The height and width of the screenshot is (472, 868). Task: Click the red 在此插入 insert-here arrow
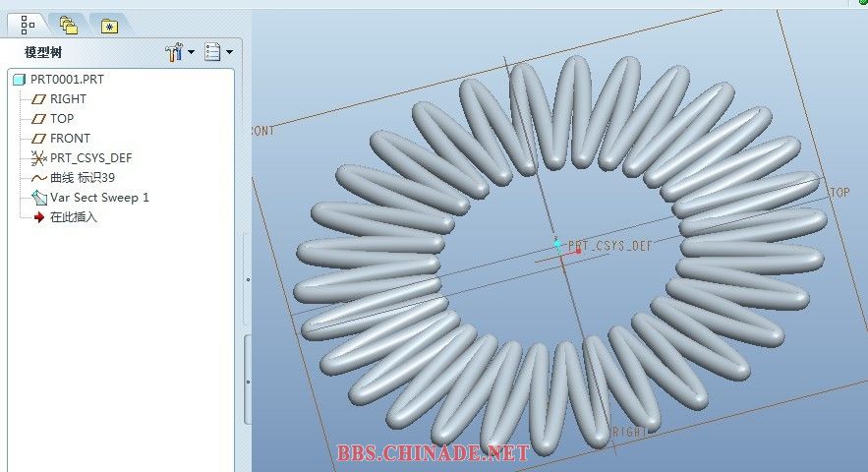[39, 217]
